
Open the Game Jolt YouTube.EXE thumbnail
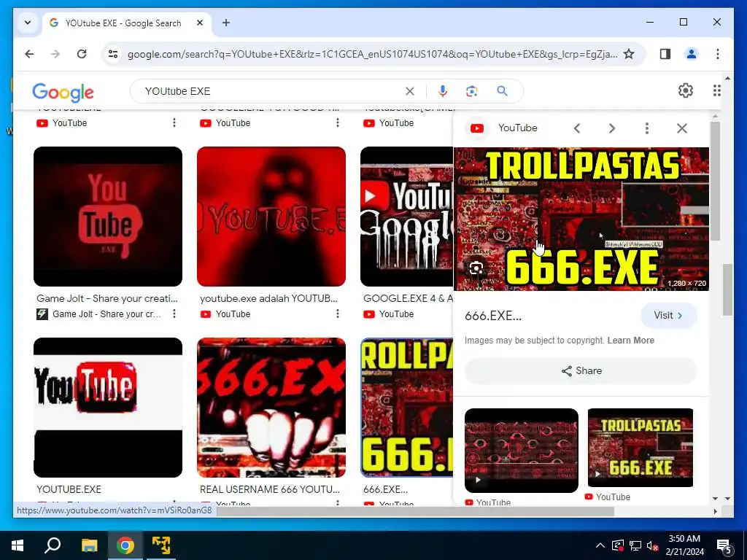108,216
